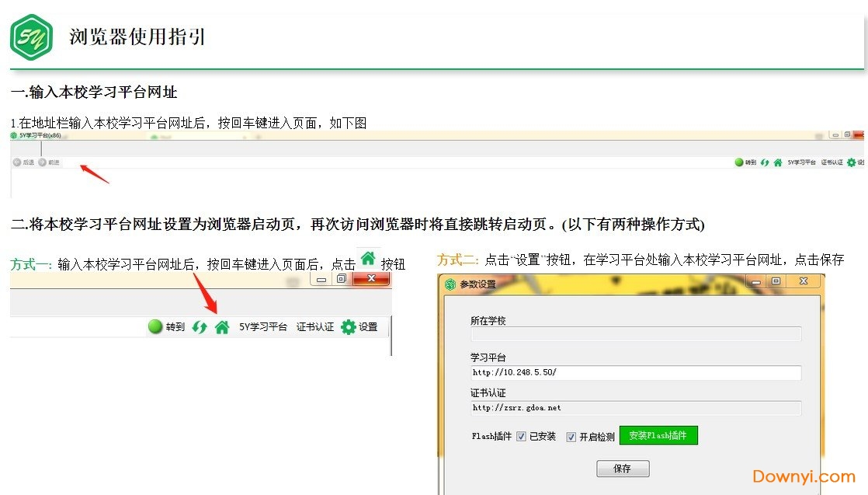Click the 学习平台 URL field showing http://10.248.5.50/
Image resolution: width=868 pixels, height=495 pixels.
click(636, 373)
